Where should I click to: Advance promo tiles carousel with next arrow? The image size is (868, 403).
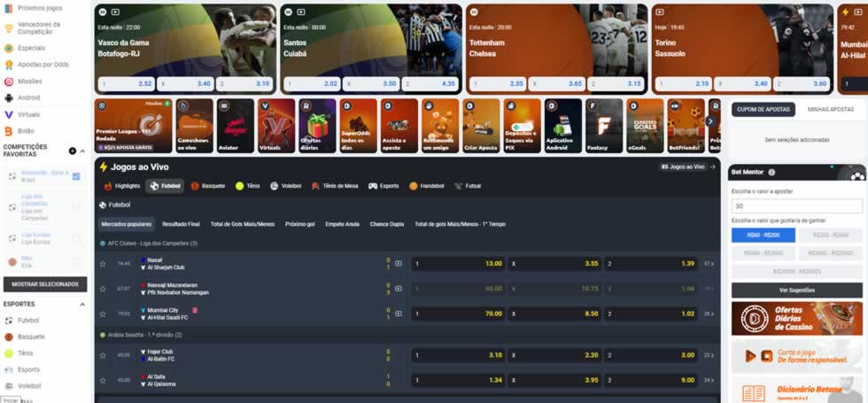[710, 121]
